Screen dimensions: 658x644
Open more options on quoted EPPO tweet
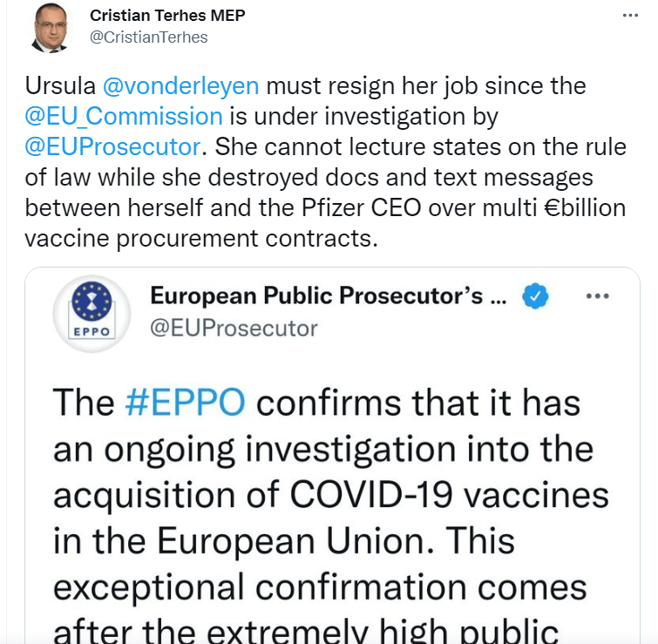point(597,296)
